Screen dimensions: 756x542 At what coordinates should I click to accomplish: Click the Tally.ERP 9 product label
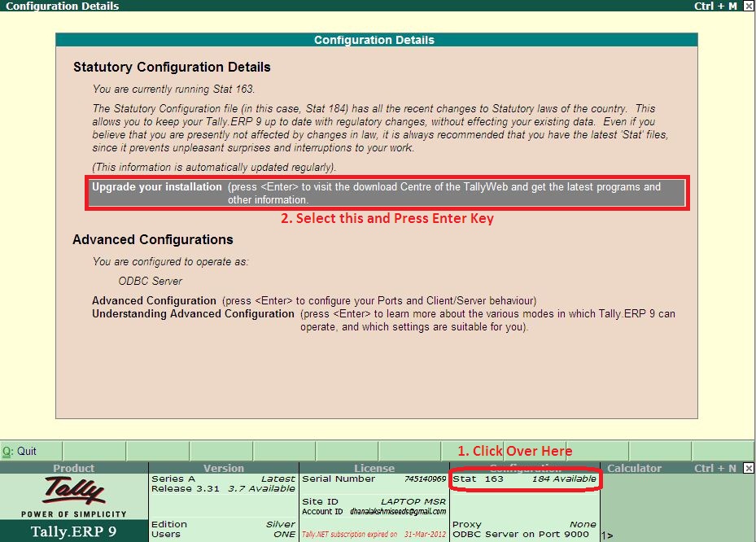coord(74,531)
